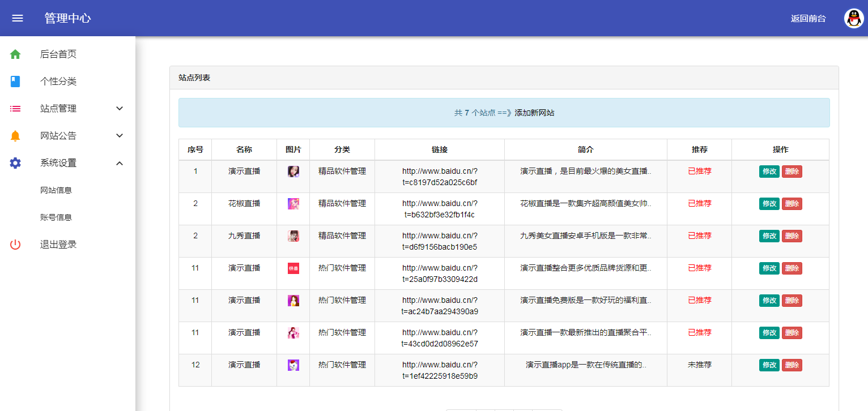Open the penguin user avatar

tap(854, 18)
